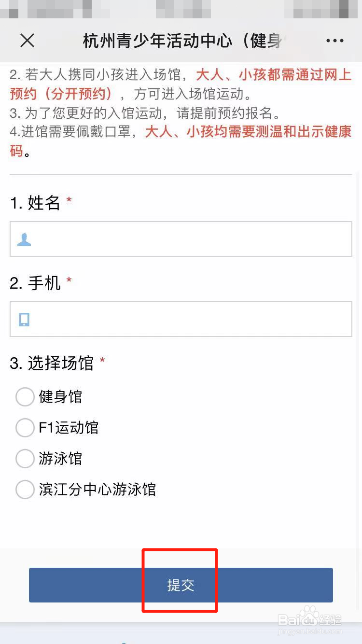Focus the 手机 phone number input field
This screenshot has height=644, width=362.
point(193,319)
